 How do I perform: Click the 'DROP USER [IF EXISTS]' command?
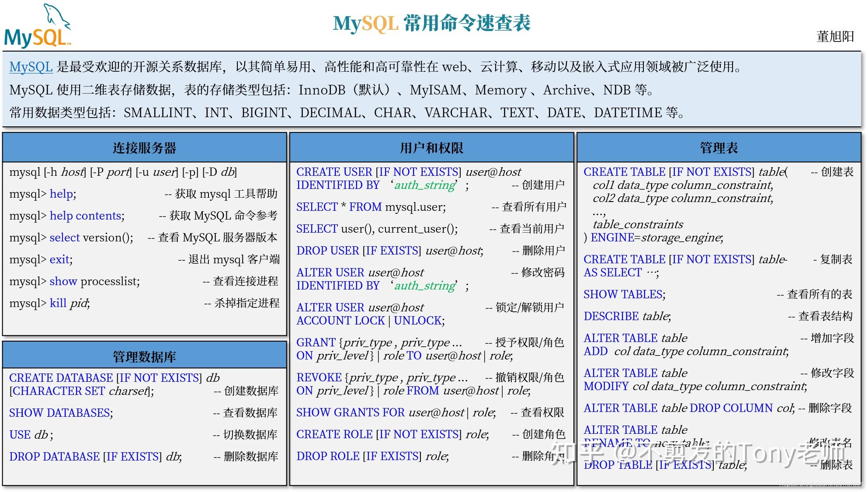390,251
